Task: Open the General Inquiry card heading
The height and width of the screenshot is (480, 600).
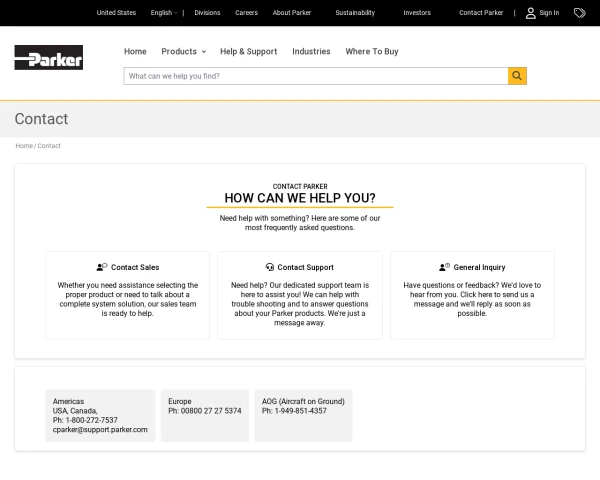Action: point(479,267)
